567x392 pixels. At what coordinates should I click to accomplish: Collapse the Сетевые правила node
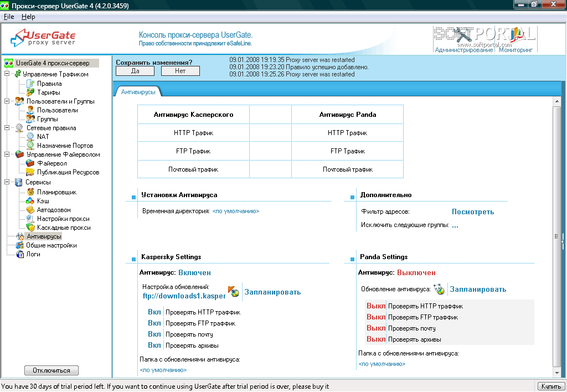(x=7, y=128)
